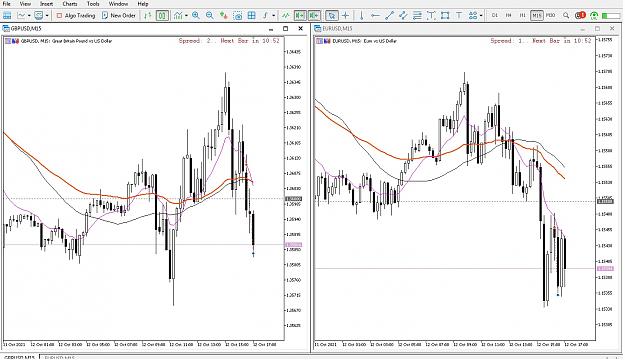625x360 pixels.
Task: Toggle the chart grid icon
Action: point(252,16)
